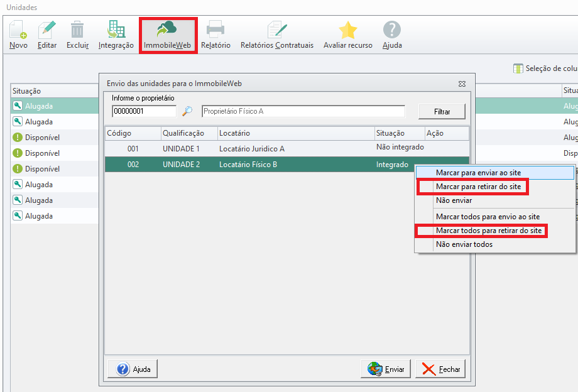Screen dimensions: 578x392
Task: Click the Excluir trash icon
Action: pos(77,30)
